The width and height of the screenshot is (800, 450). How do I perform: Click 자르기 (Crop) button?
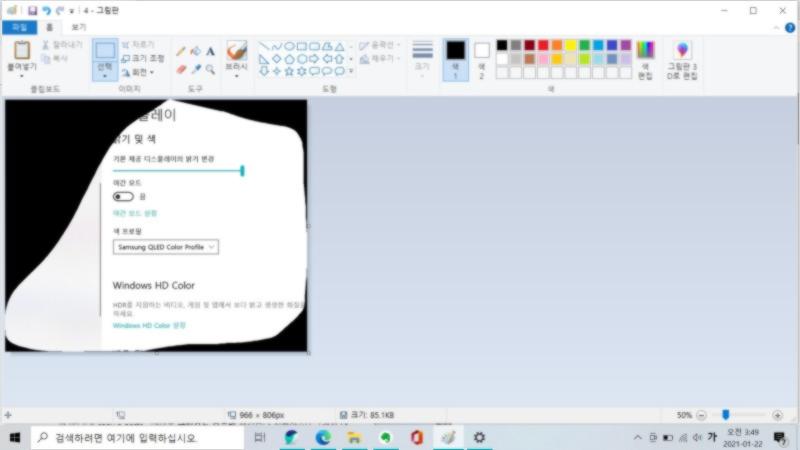(138, 45)
